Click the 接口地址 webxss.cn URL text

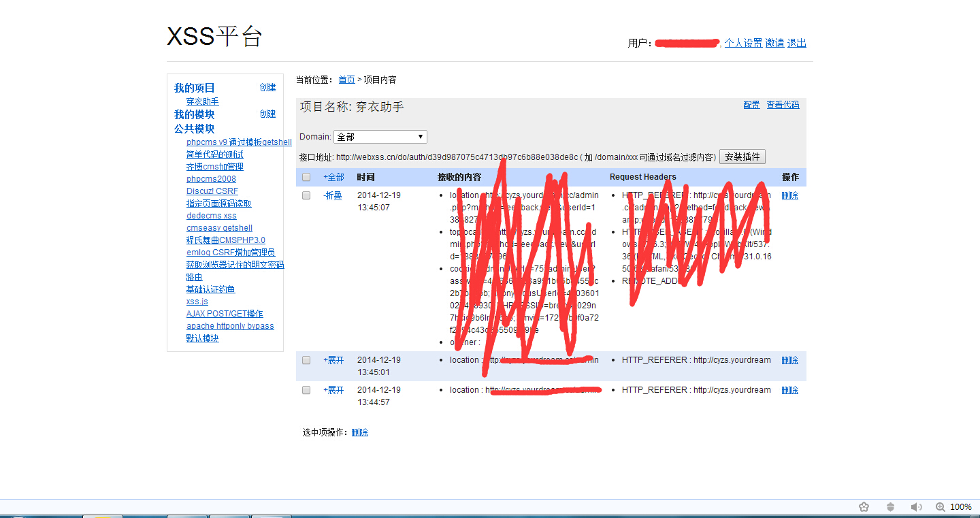pyautogui.click(x=457, y=157)
